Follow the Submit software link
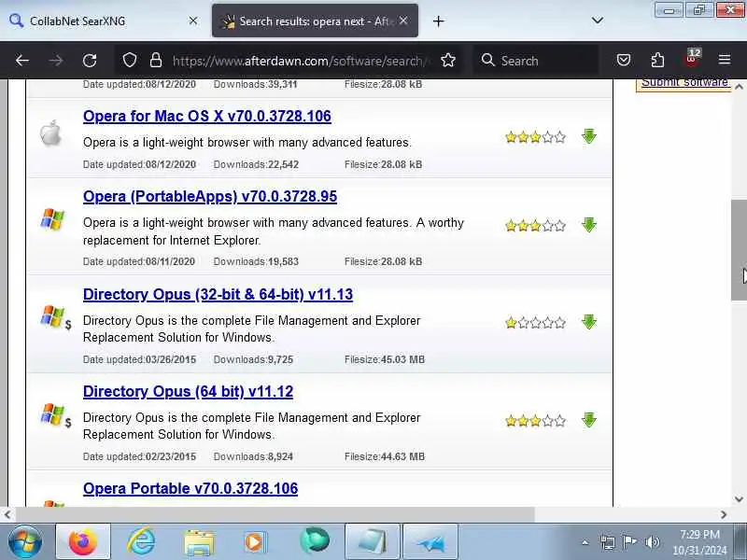 pos(684,82)
